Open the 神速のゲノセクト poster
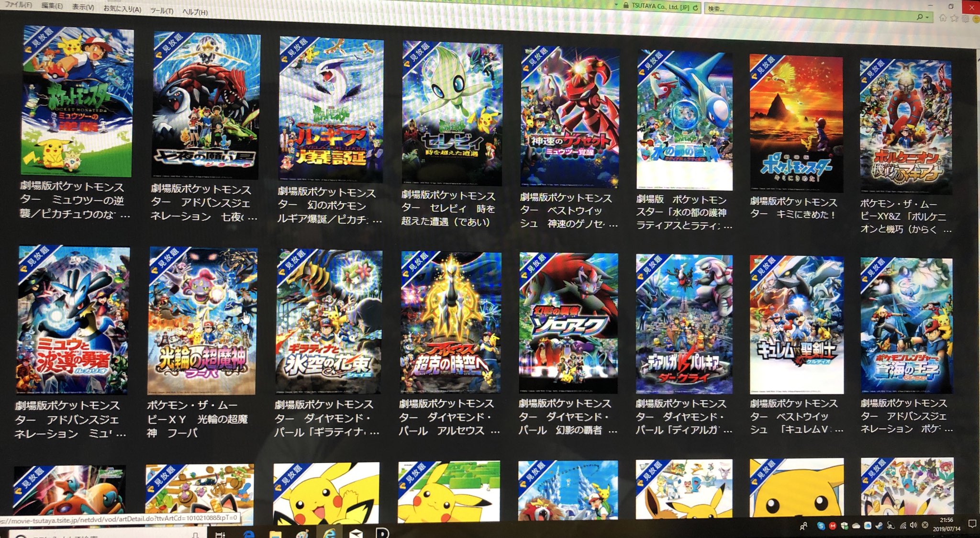 [x=569, y=117]
